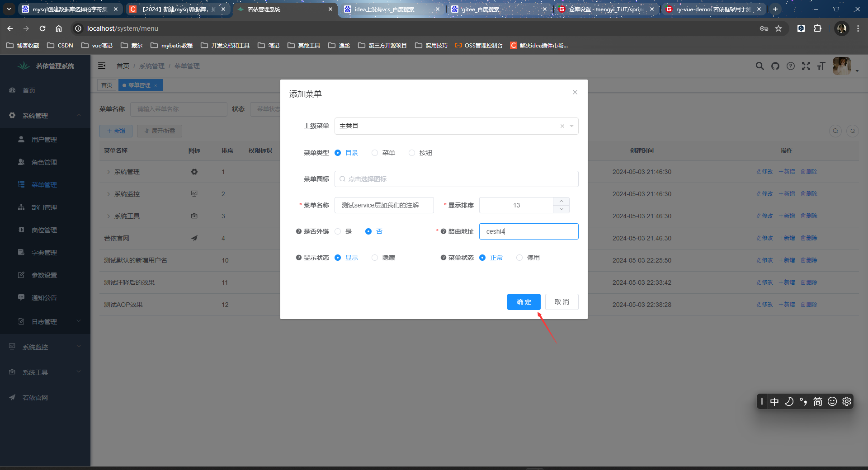Click into the 路由地址 input field
868x470 pixels.
click(x=529, y=231)
